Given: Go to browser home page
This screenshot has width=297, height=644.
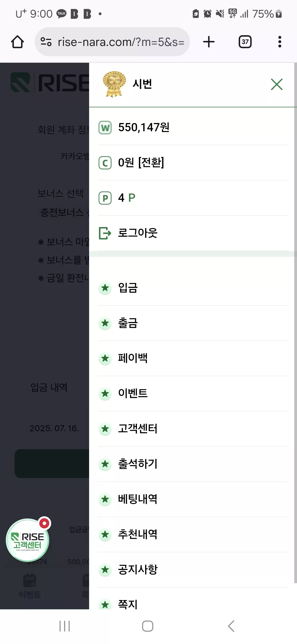Looking at the screenshot, I should (17, 42).
